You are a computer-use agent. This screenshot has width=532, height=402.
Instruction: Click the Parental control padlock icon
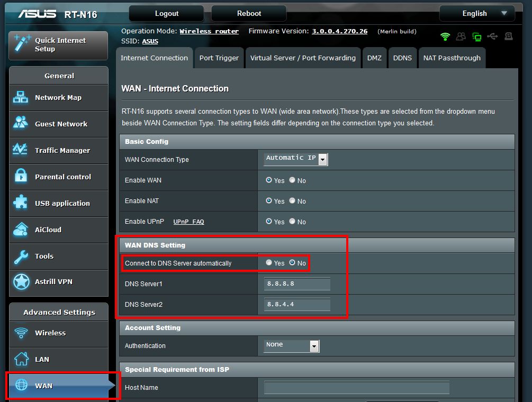pyautogui.click(x=21, y=176)
